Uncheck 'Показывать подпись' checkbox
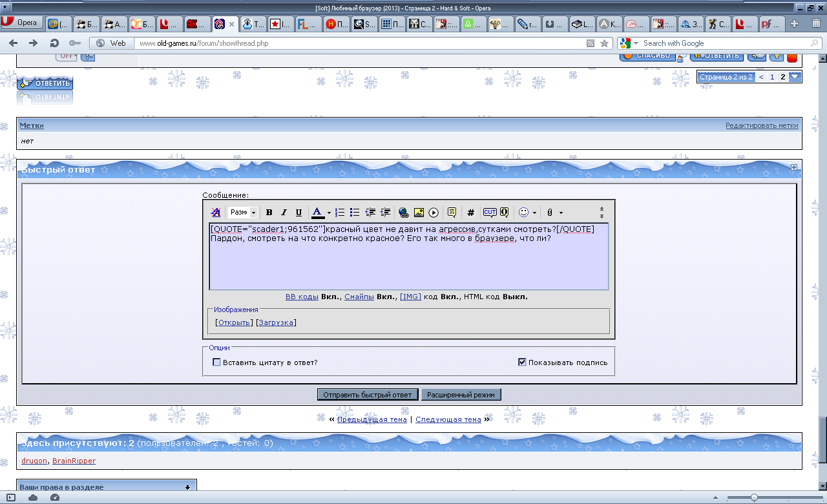The image size is (827, 504). click(522, 362)
